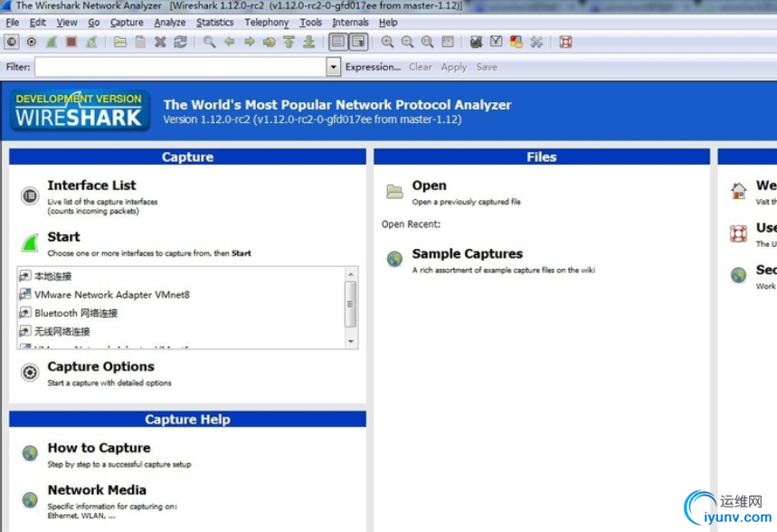Image resolution: width=777 pixels, height=532 pixels.
Task: Start a new live capture via toolbar fin icon
Action: coord(52,43)
